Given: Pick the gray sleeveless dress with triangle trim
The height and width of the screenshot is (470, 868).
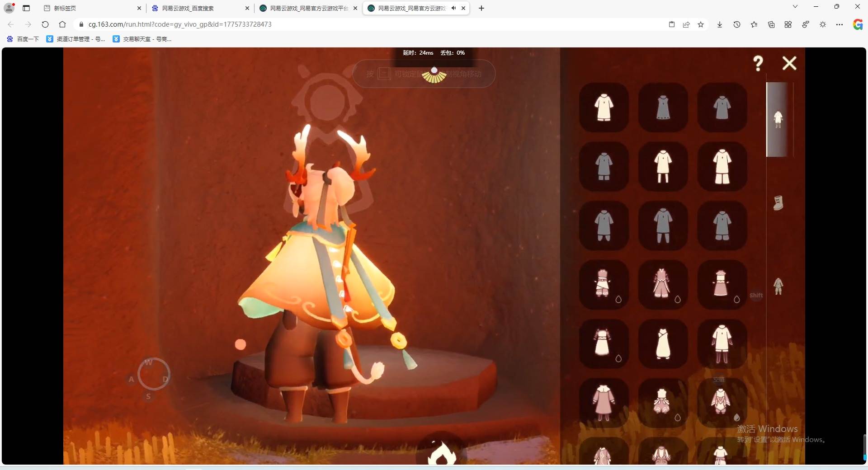Looking at the screenshot, I should pos(663,108).
